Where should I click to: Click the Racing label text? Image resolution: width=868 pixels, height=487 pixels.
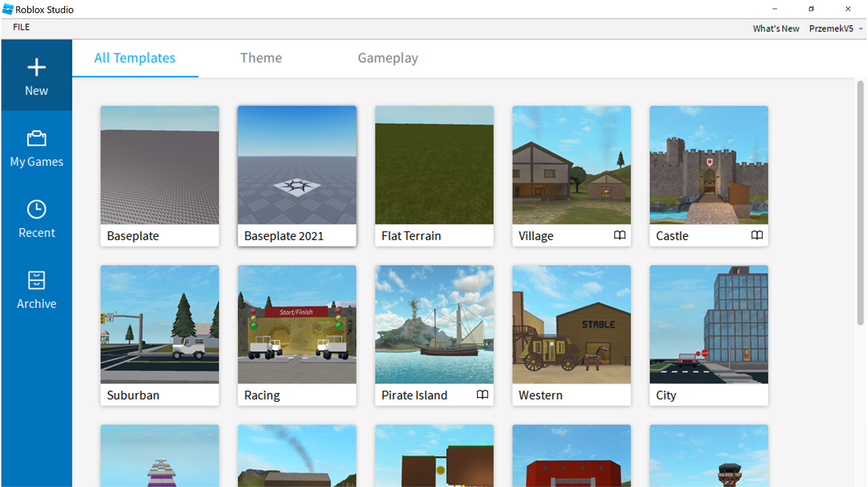click(262, 395)
